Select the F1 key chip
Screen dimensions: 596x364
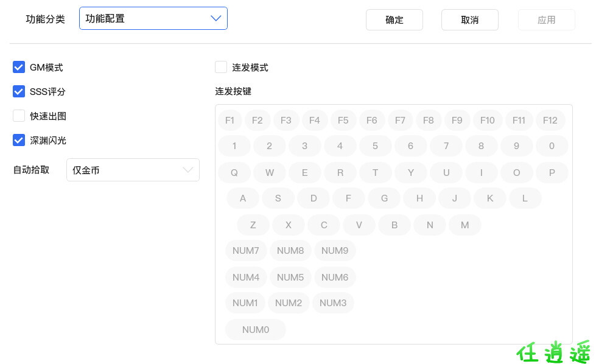click(230, 121)
